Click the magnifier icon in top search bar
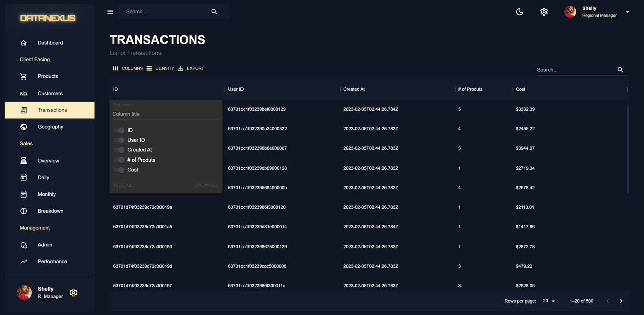 (214, 12)
